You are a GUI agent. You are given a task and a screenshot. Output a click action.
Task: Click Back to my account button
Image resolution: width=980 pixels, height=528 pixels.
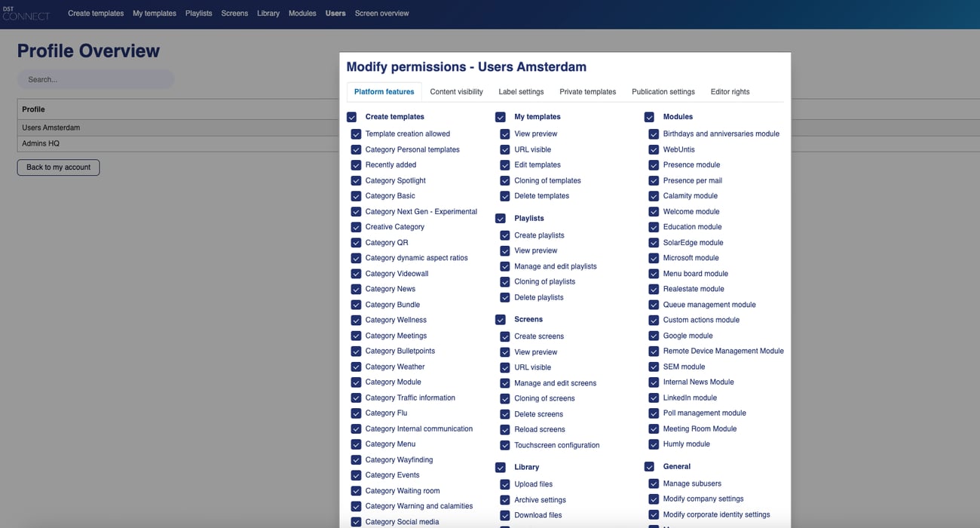coord(58,167)
